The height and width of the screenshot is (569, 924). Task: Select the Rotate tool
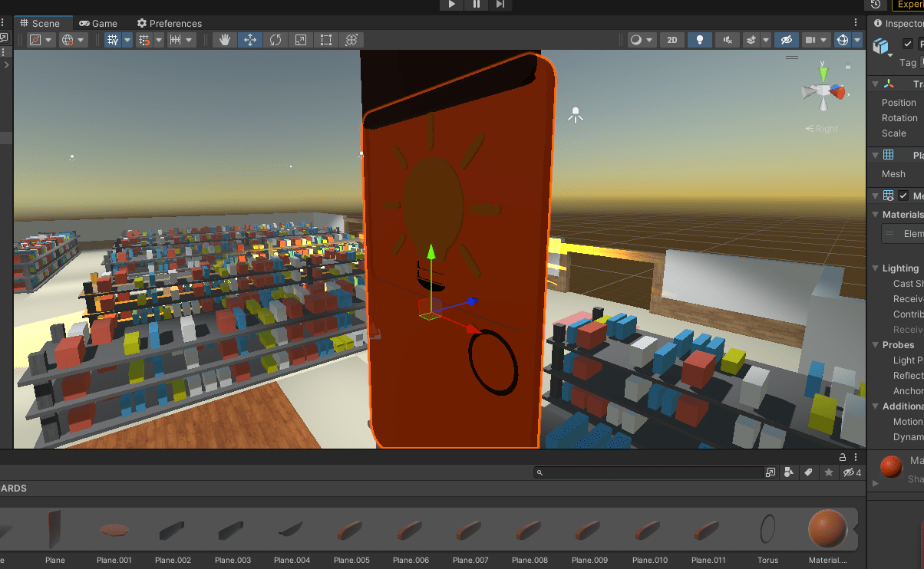276,40
